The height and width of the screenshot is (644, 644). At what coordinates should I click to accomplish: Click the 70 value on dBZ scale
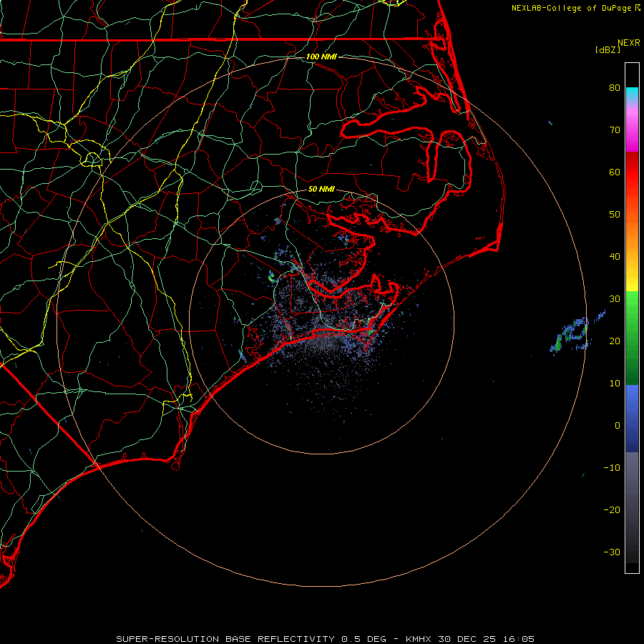[x=615, y=130]
